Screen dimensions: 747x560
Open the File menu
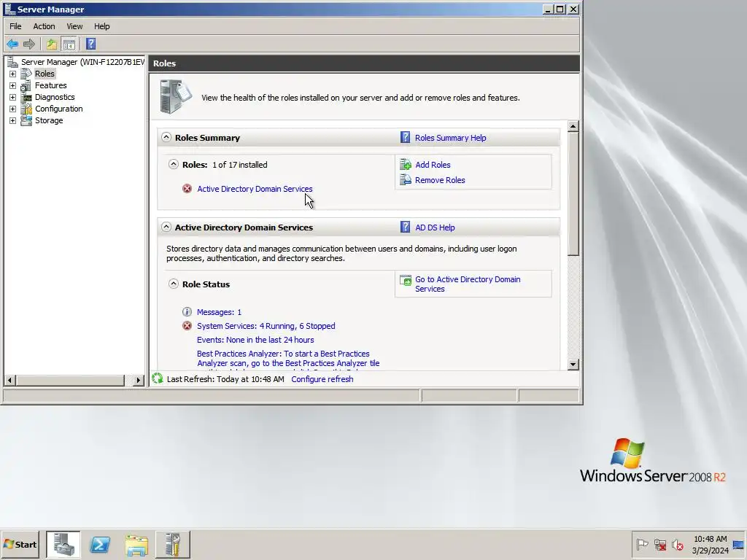click(15, 26)
